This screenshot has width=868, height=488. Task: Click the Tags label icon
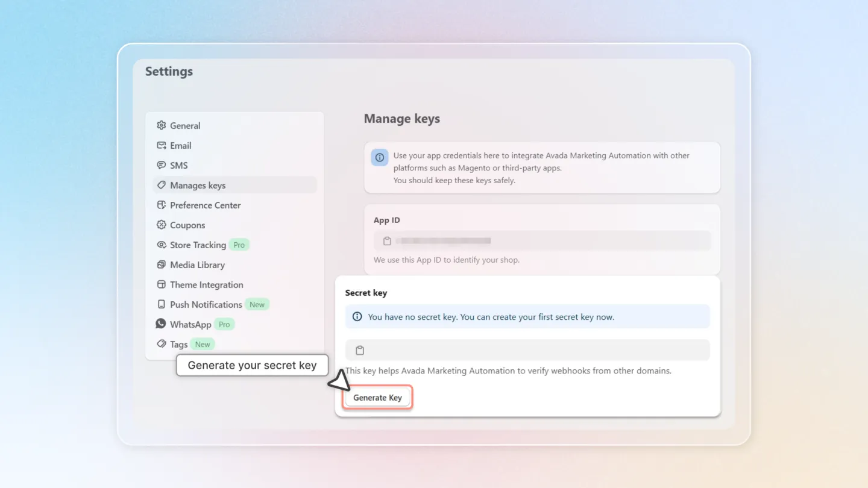(161, 344)
